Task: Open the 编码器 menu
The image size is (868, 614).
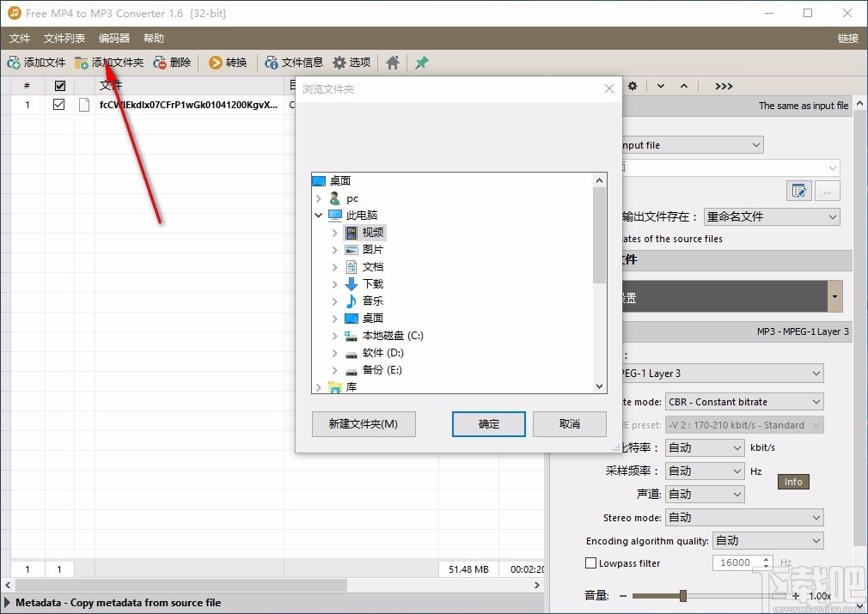Action: 114,38
